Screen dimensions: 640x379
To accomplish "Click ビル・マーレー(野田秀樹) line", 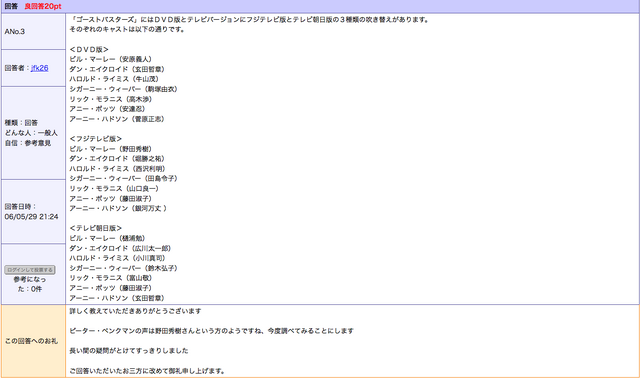I will 111,149.
